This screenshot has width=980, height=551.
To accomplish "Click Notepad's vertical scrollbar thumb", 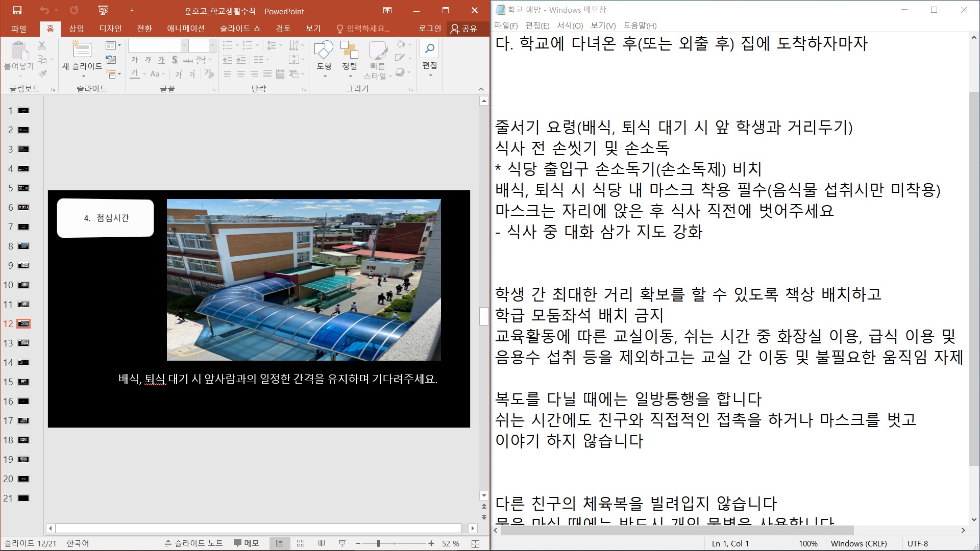I will (974, 279).
